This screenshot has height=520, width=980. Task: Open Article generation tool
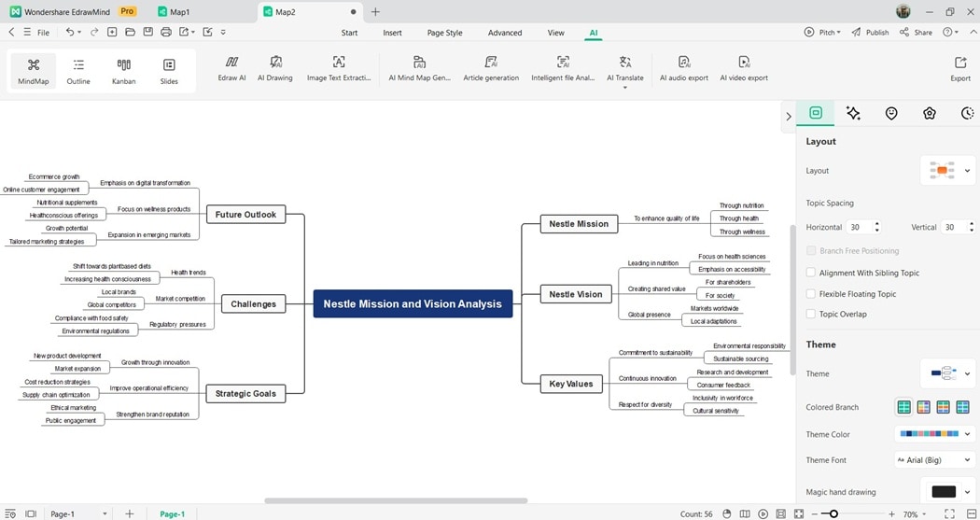point(491,69)
